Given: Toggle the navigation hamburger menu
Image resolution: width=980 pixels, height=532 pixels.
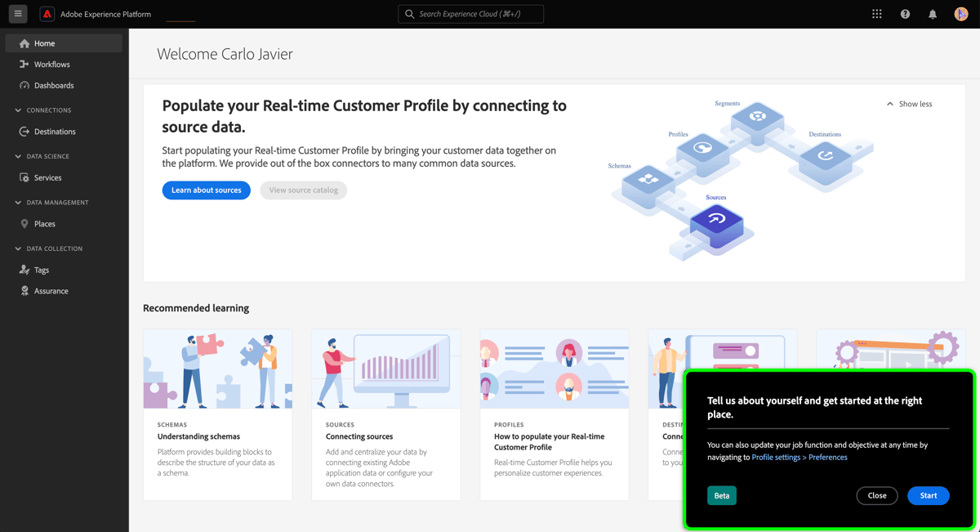Looking at the screenshot, I should point(18,13).
